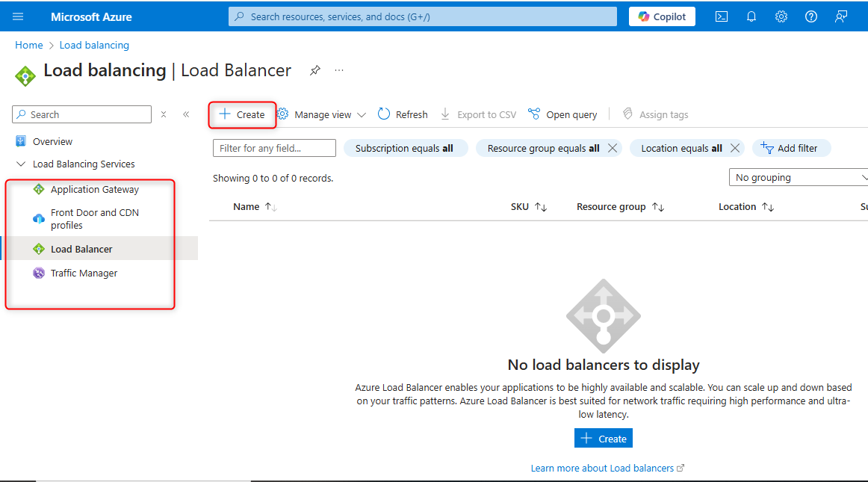
Task: Remove the Location equals all filter
Action: pos(734,148)
